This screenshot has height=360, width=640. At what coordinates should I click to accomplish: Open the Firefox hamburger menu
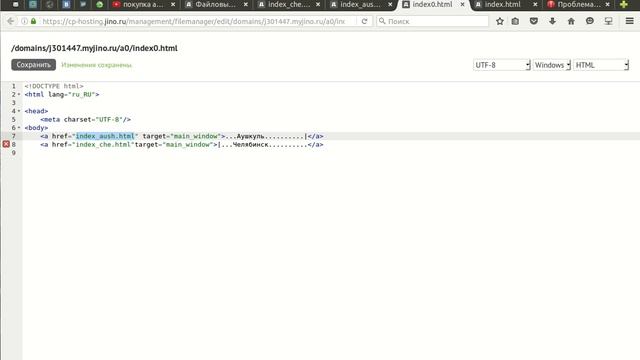[x=629, y=21]
